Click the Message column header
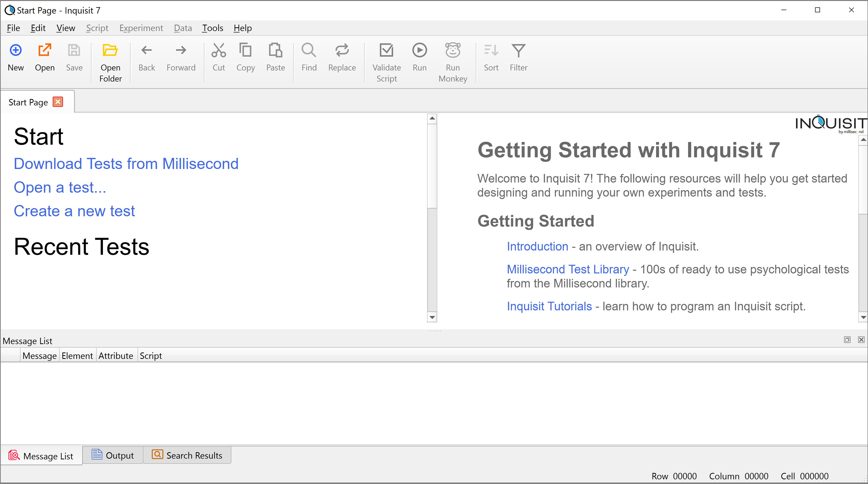The width and height of the screenshot is (868, 484). click(40, 356)
